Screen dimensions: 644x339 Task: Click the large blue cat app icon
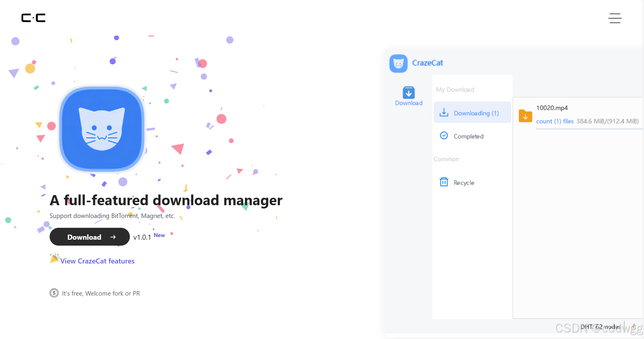(102, 129)
